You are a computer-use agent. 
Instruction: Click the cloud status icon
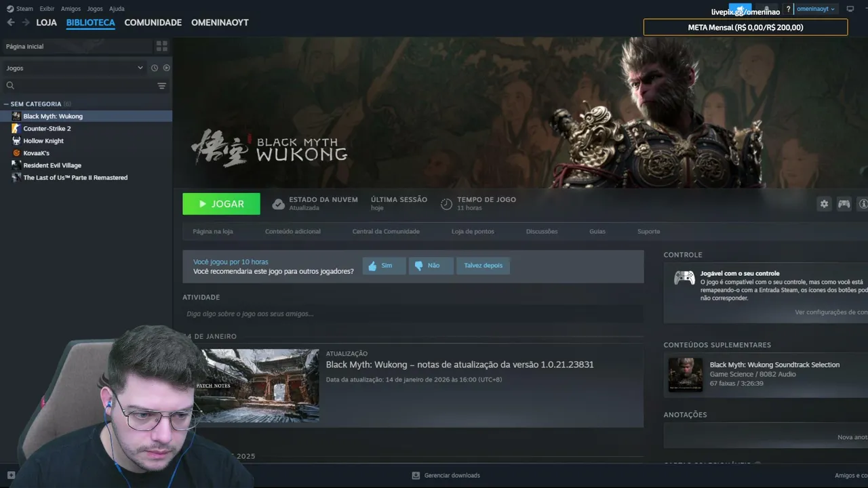(x=278, y=204)
